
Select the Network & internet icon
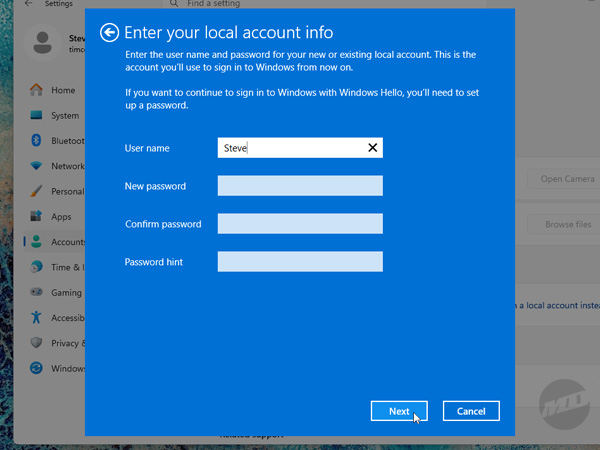point(37,166)
